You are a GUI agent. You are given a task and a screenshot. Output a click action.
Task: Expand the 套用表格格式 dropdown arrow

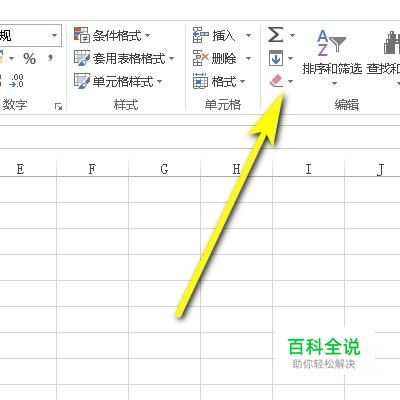coord(171,59)
